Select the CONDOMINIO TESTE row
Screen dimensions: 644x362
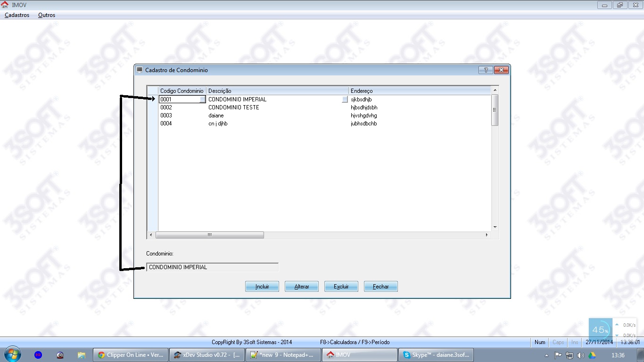tap(233, 107)
